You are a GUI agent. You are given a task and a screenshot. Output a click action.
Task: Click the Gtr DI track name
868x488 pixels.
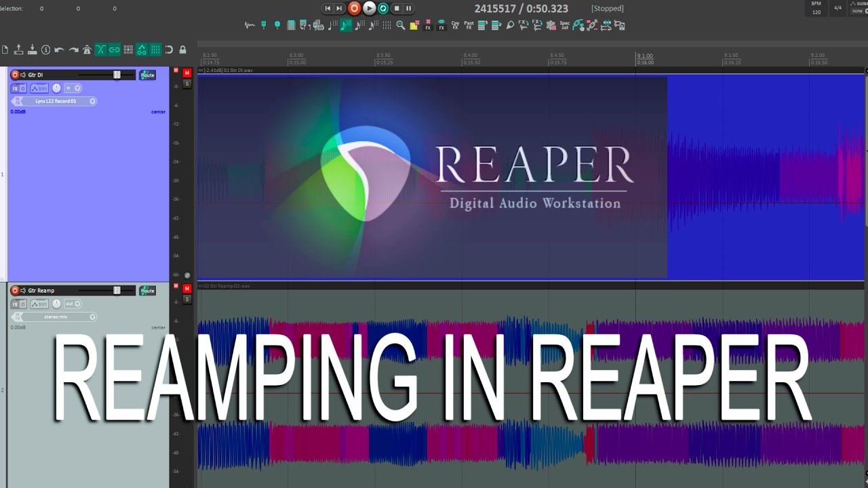(x=35, y=75)
